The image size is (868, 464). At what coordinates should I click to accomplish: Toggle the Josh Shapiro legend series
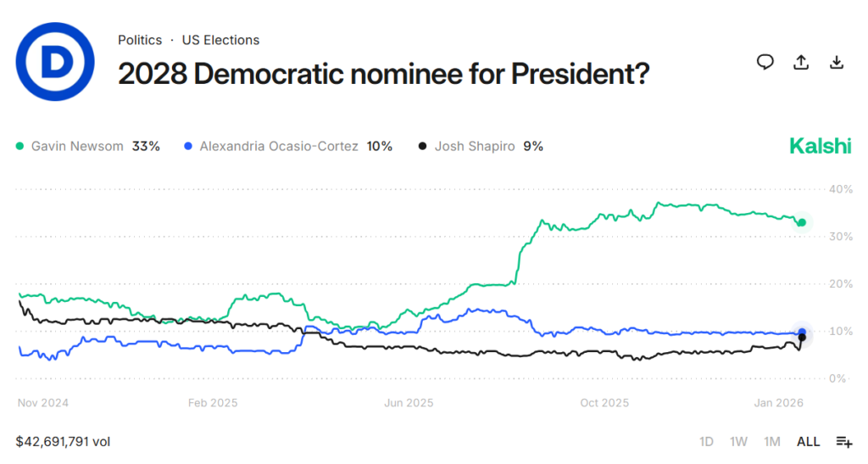pos(476,146)
